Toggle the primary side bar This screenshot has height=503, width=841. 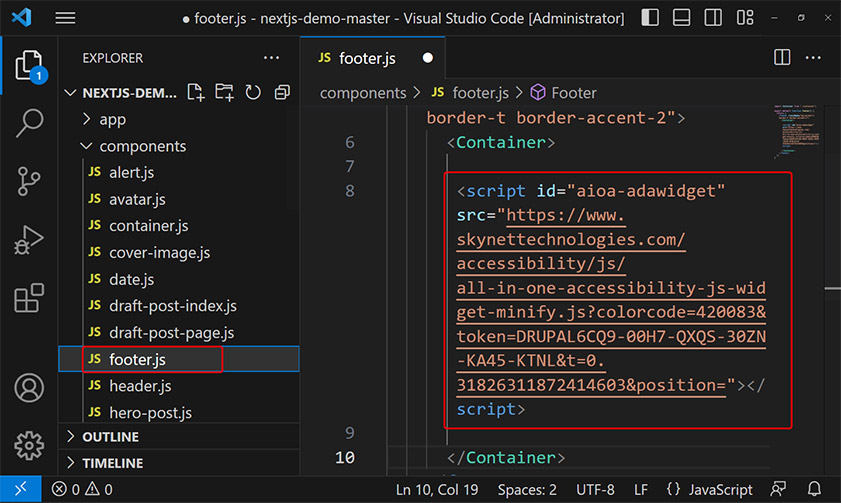pyautogui.click(x=650, y=18)
